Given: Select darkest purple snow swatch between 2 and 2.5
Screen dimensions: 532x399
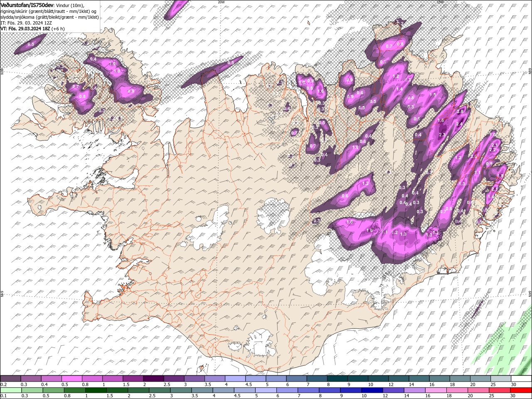Looking at the screenshot, I should [153, 379].
